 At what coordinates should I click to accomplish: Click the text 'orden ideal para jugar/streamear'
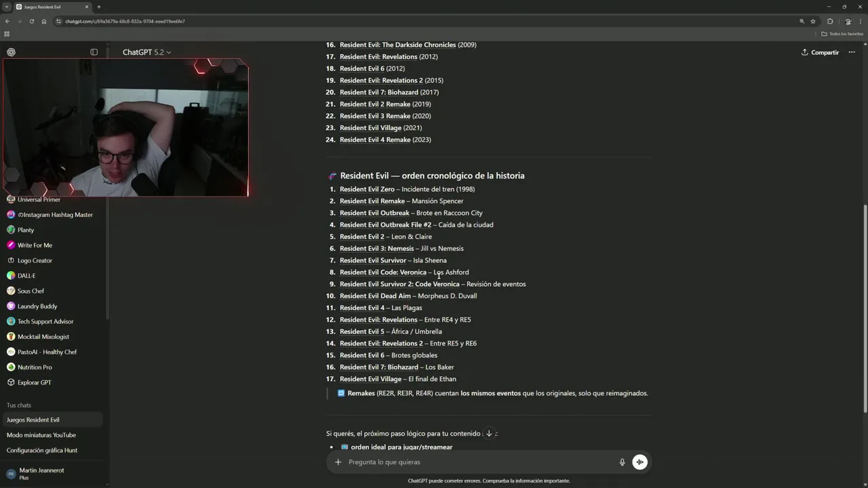(x=401, y=447)
